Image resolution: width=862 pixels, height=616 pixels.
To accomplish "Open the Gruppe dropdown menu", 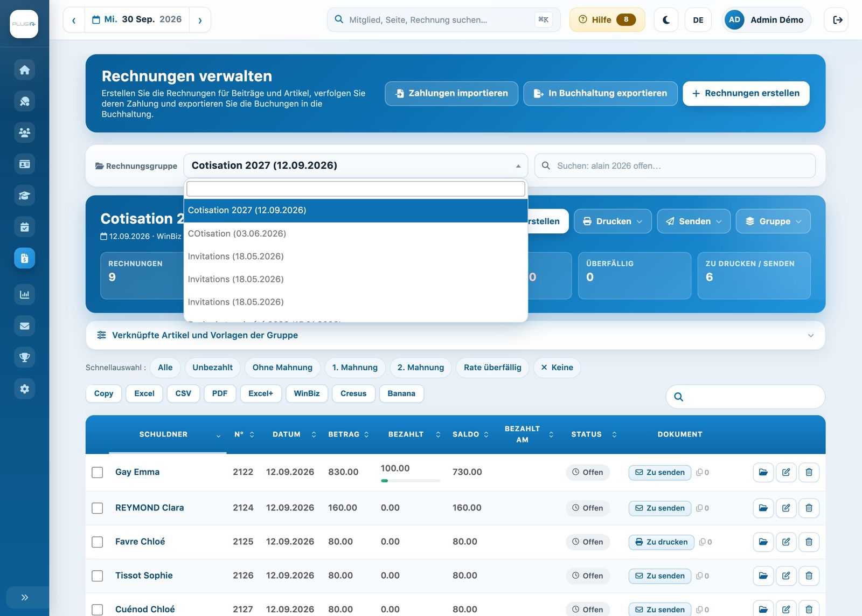I will 773,222.
